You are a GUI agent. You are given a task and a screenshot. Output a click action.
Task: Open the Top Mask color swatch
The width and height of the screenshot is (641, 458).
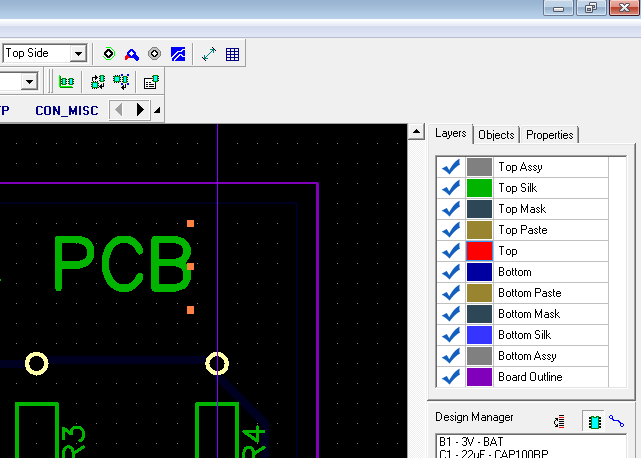pyautogui.click(x=479, y=209)
